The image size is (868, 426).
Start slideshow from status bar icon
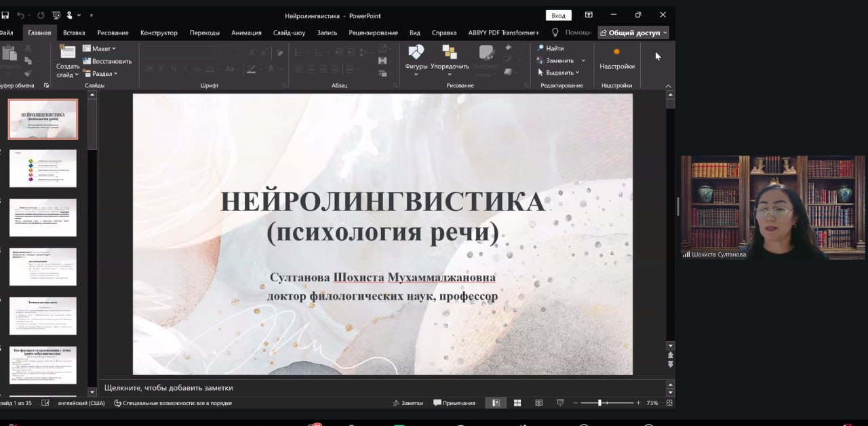pos(560,403)
